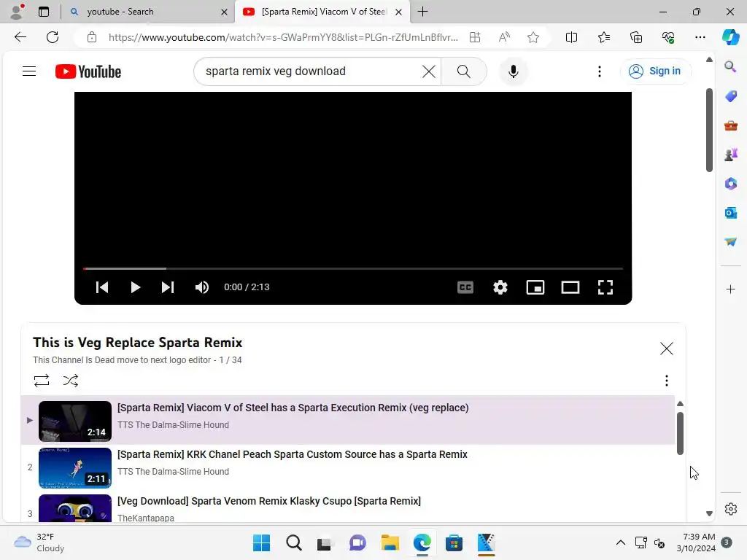View site information lock icon

point(92,37)
